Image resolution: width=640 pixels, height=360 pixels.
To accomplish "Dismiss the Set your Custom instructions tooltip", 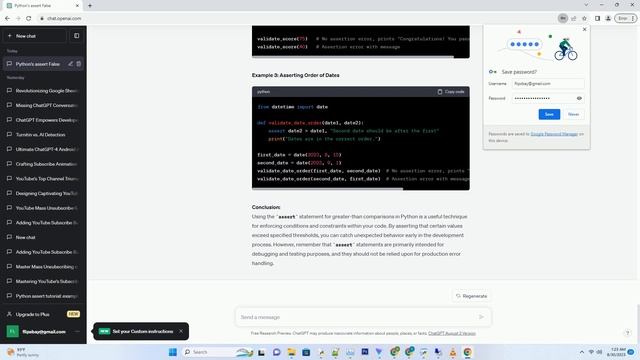I will 181,331.
